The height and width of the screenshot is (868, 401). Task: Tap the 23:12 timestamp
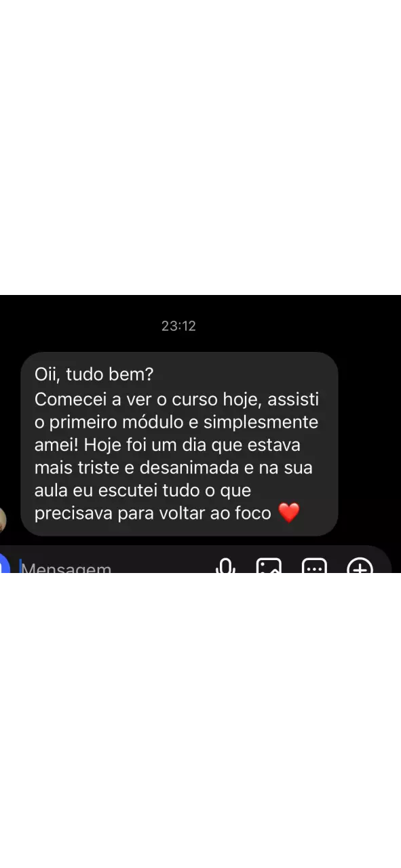pyautogui.click(x=178, y=326)
